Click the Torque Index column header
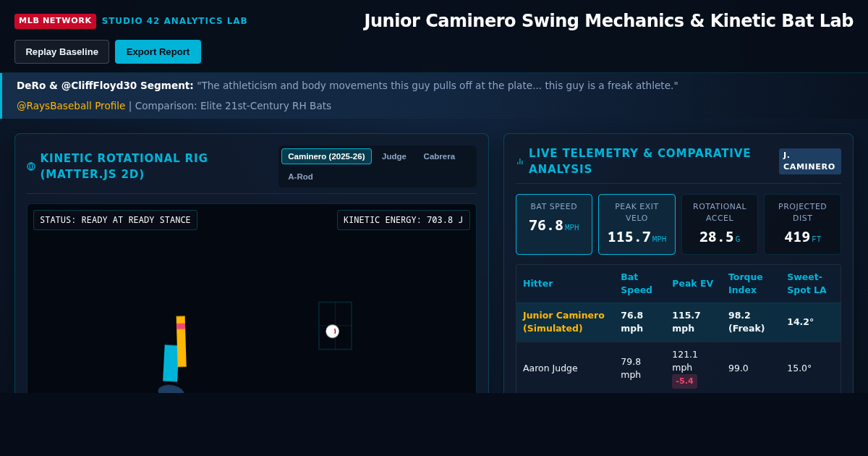Image resolution: width=868 pixels, height=456 pixels. (745, 284)
